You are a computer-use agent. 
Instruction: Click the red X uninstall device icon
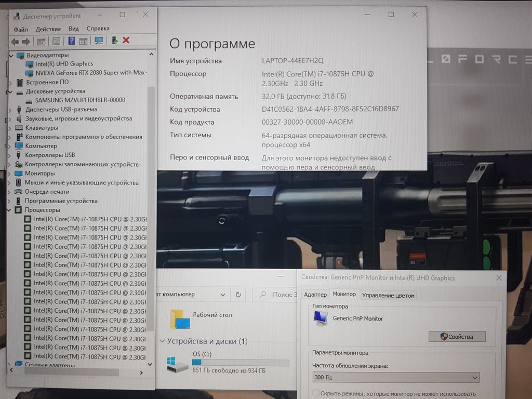point(126,41)
